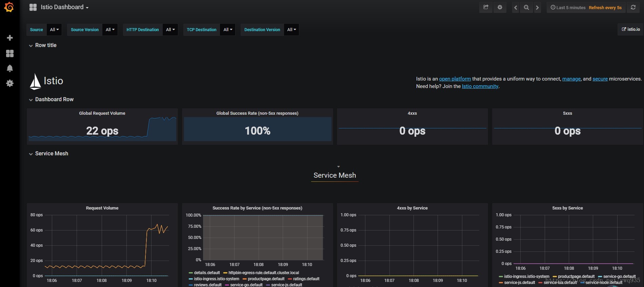Click the share dashboard icon
The width and height of the screenshot is (644, 287).
point(486,7)
